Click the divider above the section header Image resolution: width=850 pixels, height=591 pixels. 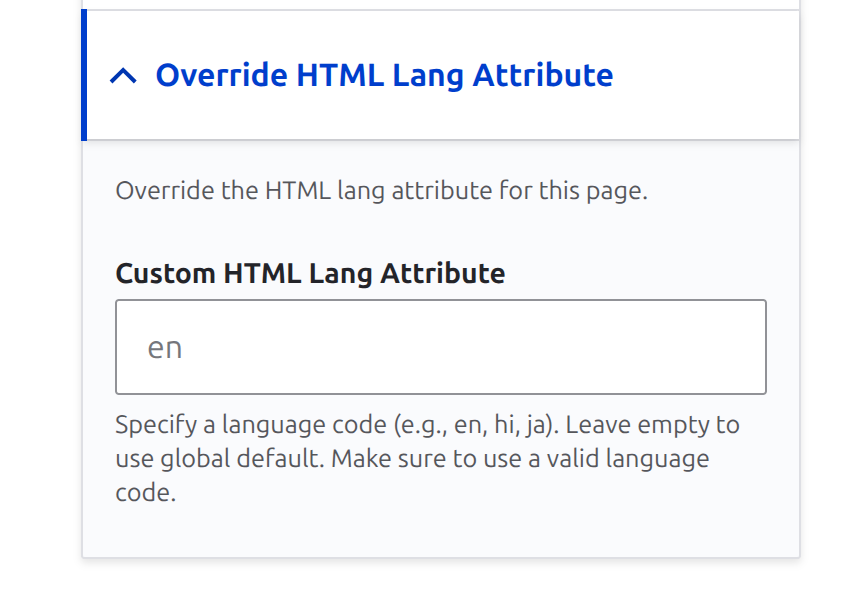point(440,11)
